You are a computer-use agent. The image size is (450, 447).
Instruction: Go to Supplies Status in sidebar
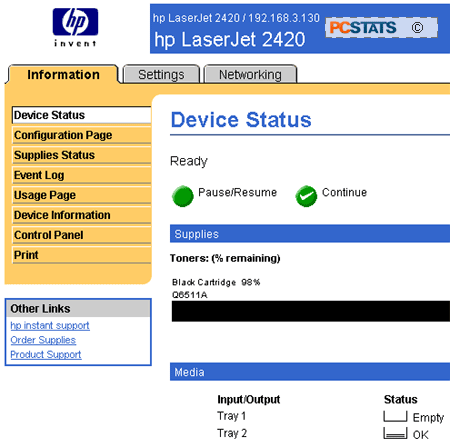pyautogui.click(x=82, y=155)
